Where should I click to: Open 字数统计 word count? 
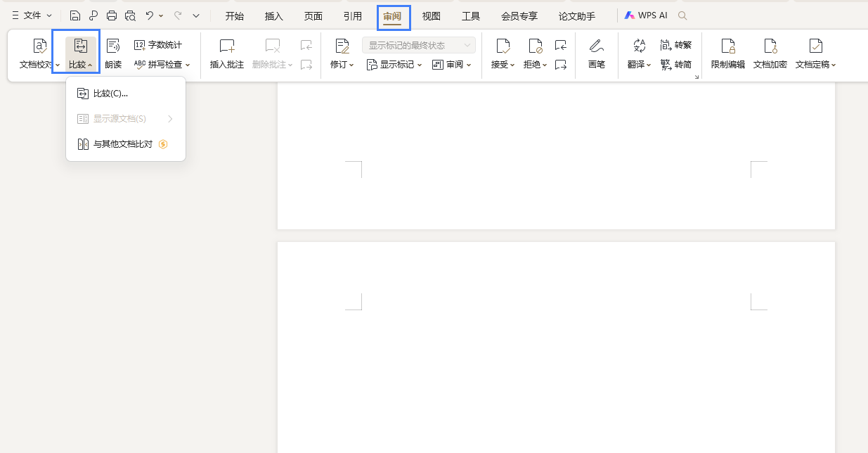pyautogui.click(x=158, y=45)
